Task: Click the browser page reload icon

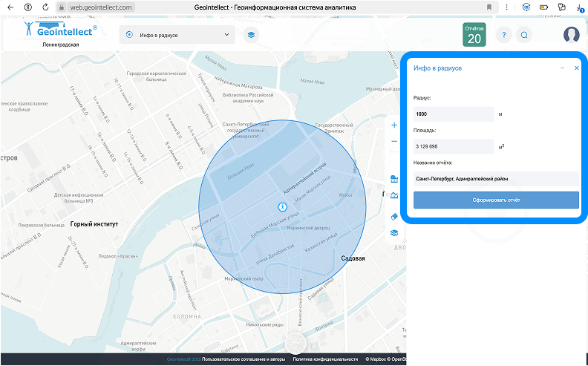Action: click(45, 7)
